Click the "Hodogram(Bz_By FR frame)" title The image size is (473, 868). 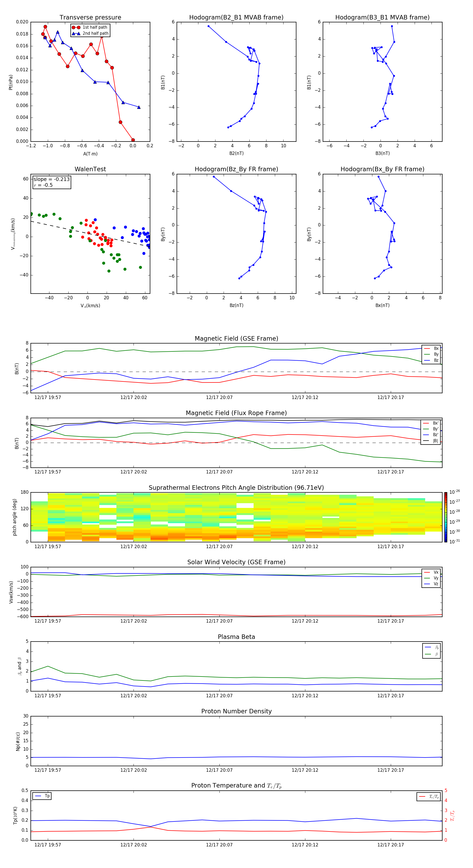click(x=236, y=169)
